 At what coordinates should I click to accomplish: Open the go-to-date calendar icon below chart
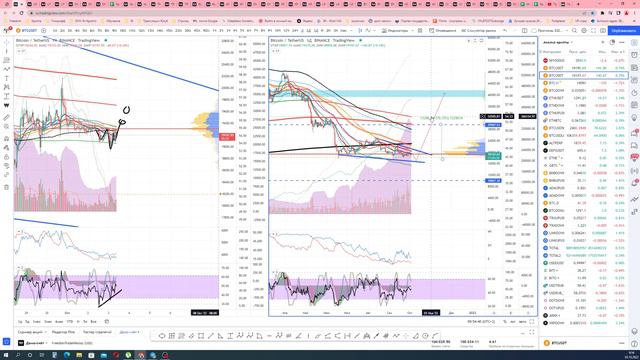(107, 322)
